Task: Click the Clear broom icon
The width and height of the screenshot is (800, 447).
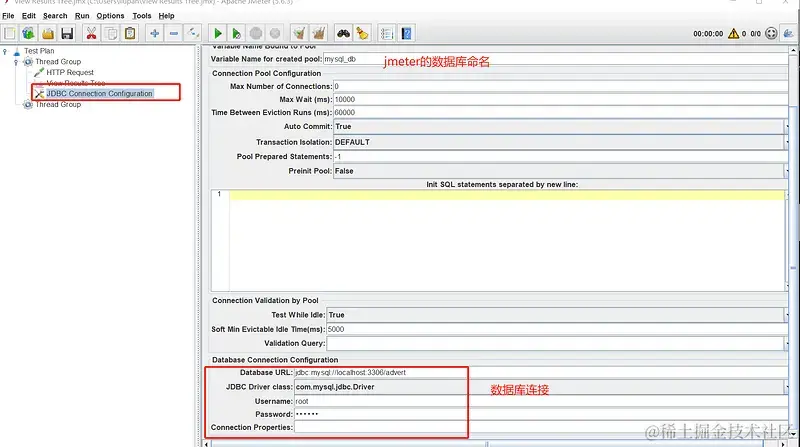Action: click(299, 34)
